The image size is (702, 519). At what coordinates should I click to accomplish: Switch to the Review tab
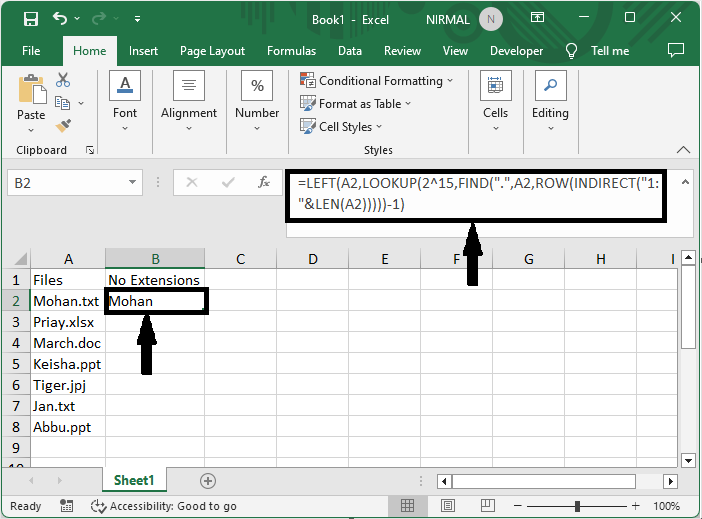pyautogui.click(x=402, y=51)
